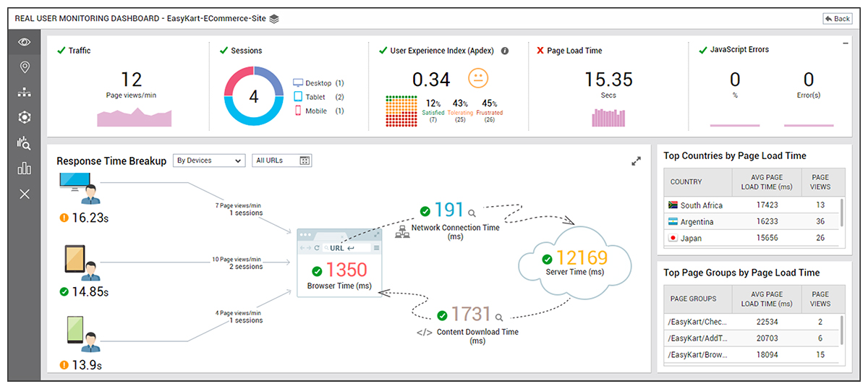Click the hexagon settings icon in sidebar
This screenshot has height=389, width=868.
pyautogui.click(x=25, y=117)
